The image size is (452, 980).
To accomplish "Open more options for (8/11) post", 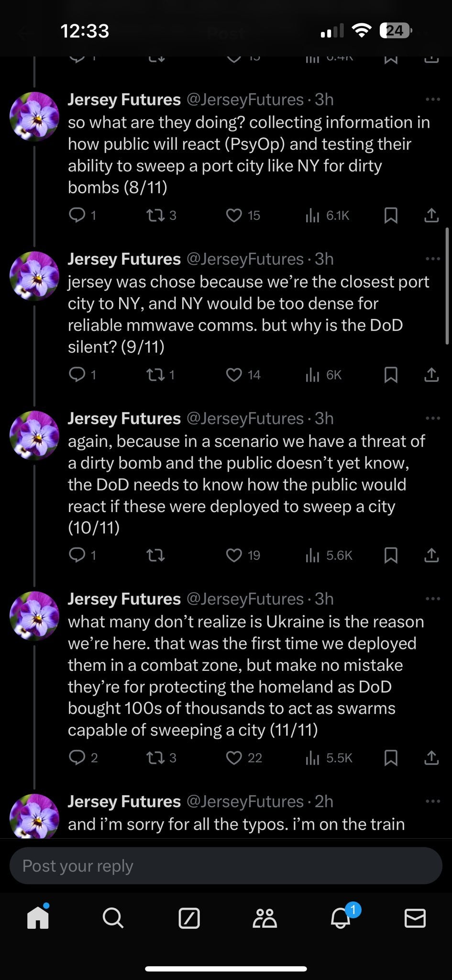I will (x=432, y=100).
